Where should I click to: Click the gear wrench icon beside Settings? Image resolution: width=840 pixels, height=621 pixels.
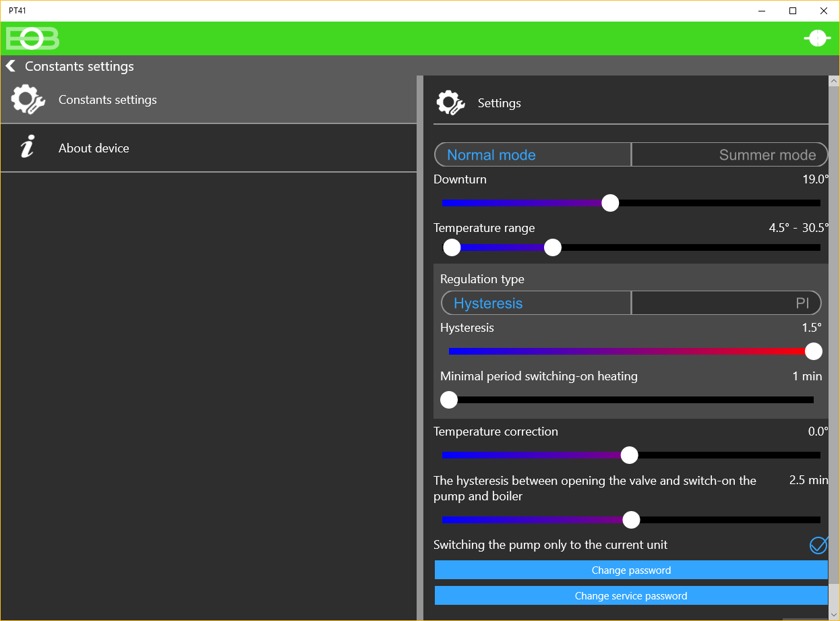(x=450, y=103)
